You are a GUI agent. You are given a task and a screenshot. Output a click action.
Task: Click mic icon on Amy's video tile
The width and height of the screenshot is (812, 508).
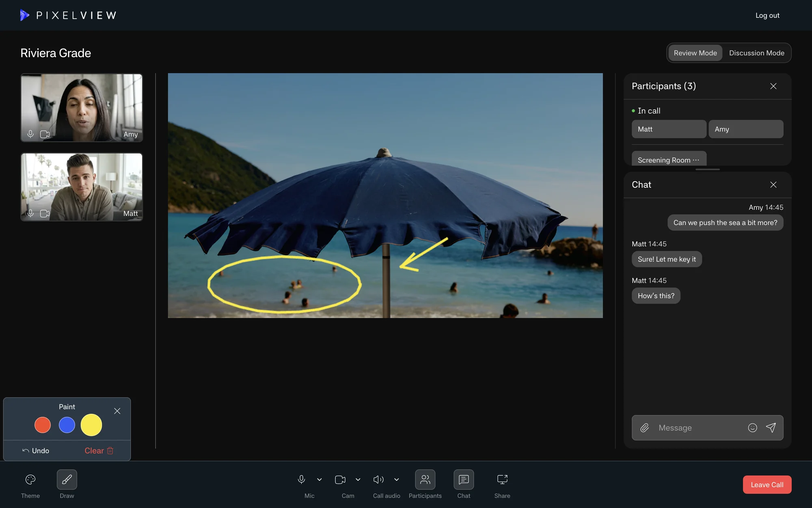[x=30, y=134]
